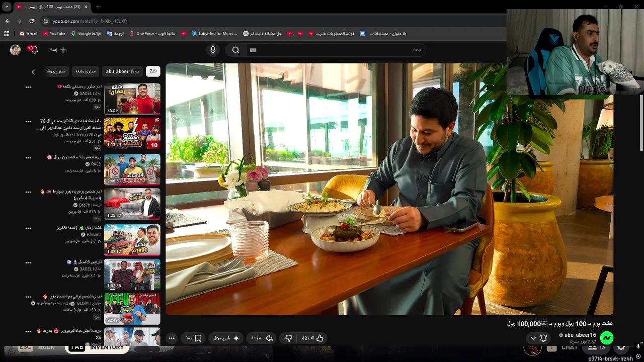The image size is (644, 362).
Task: Open the Google Translate bookmark
Action: tap(115, 34)
